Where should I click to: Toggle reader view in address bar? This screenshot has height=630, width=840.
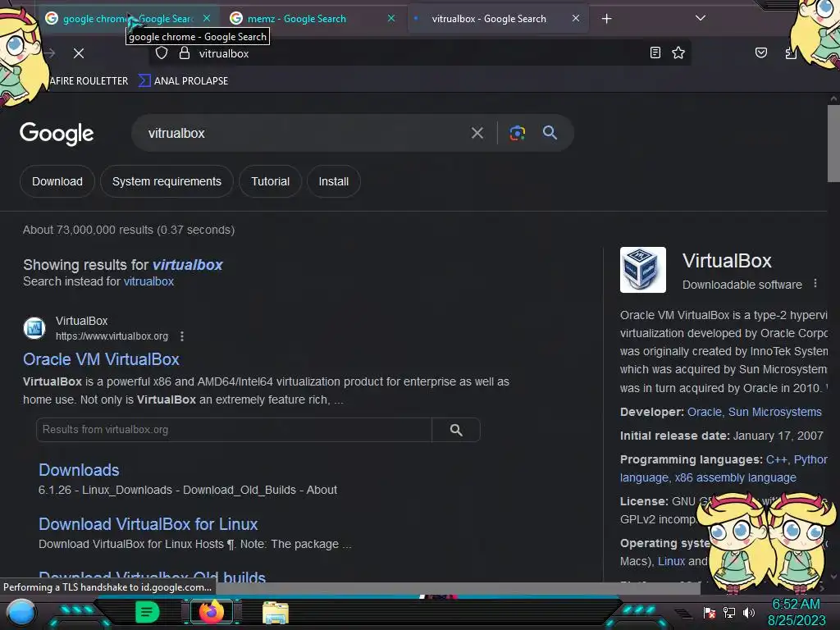coord(655,52)
